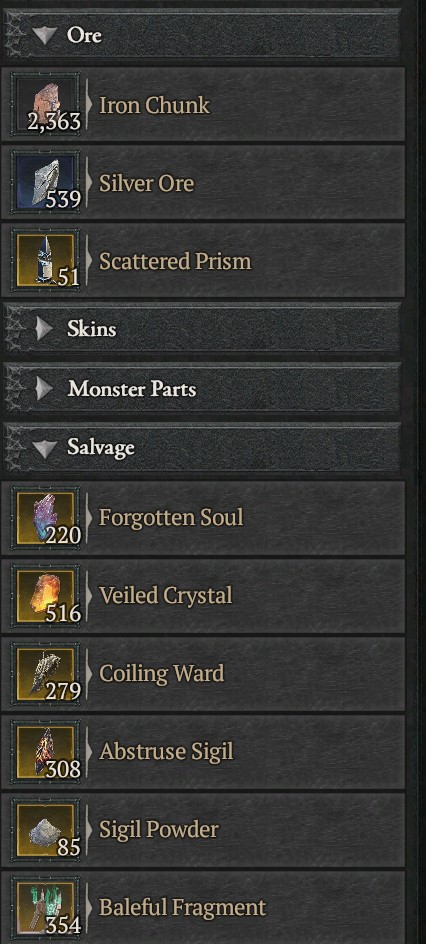Expand the Skins section arrow
Viewport: 426px width, 944px height.
click(45, 329)
